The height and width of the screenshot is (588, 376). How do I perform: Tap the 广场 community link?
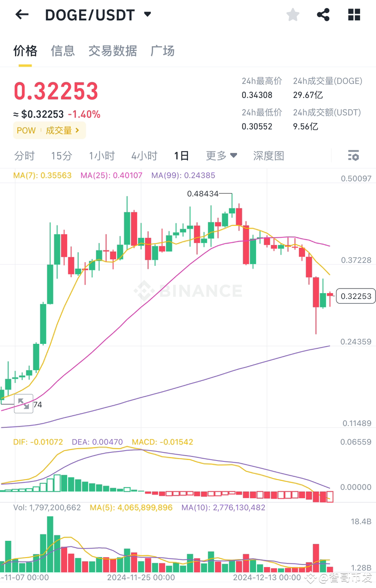(162, 51)
